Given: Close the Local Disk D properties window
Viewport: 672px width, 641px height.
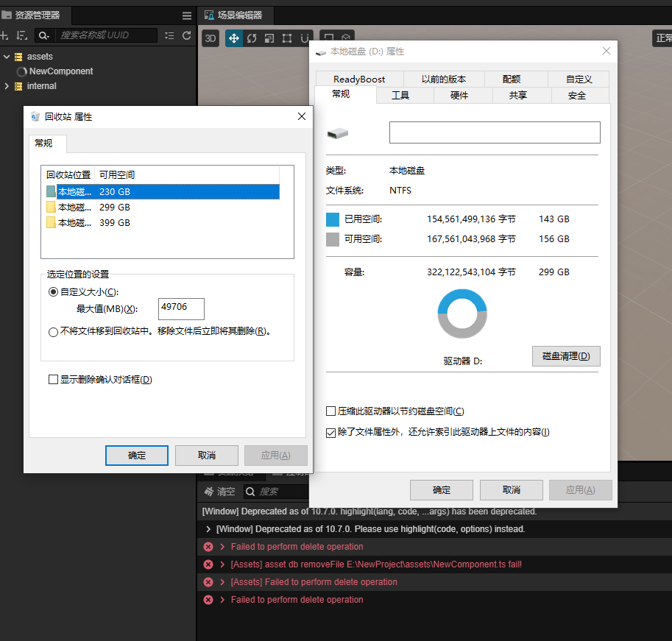Looking at the screenshot, I should [x=606, y=51].
